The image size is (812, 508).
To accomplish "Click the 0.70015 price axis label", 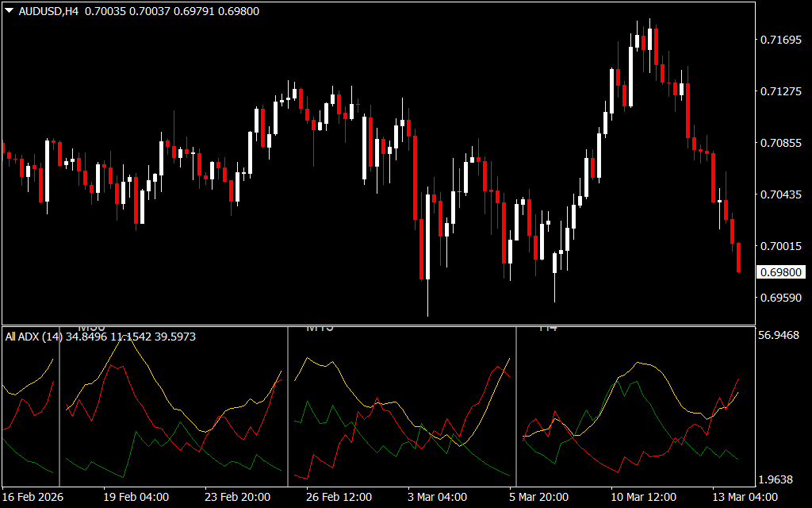I will [x=782, y=246].
